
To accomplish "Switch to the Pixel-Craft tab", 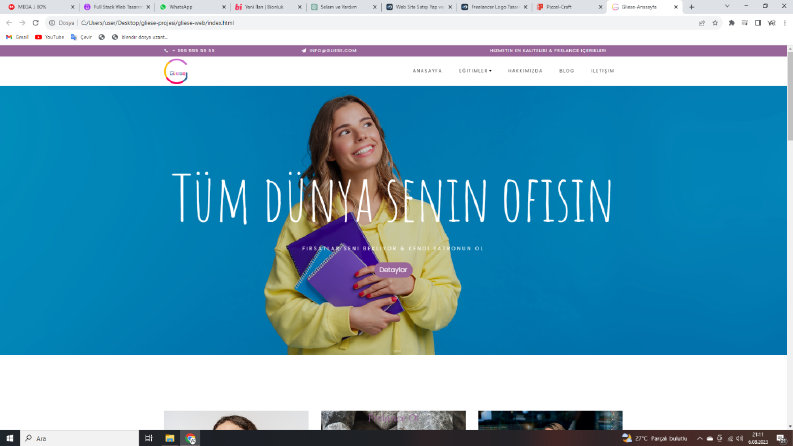I will [x=569, y=7].
